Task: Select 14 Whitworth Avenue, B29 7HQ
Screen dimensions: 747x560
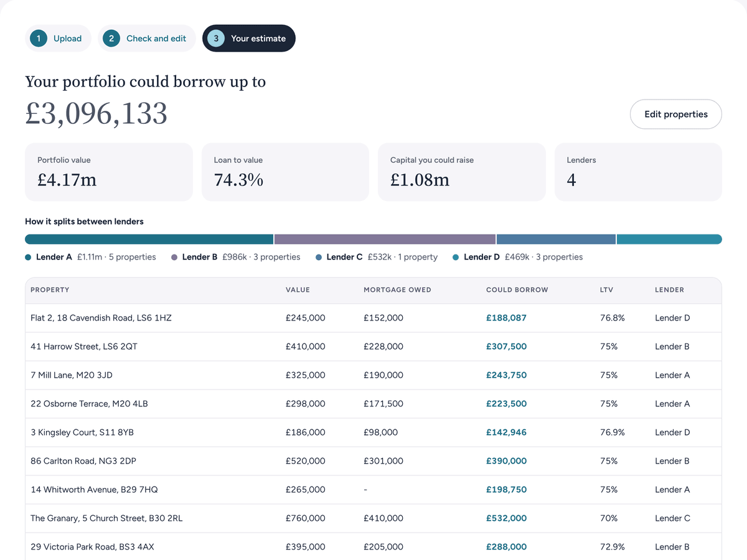Action: 374,490
